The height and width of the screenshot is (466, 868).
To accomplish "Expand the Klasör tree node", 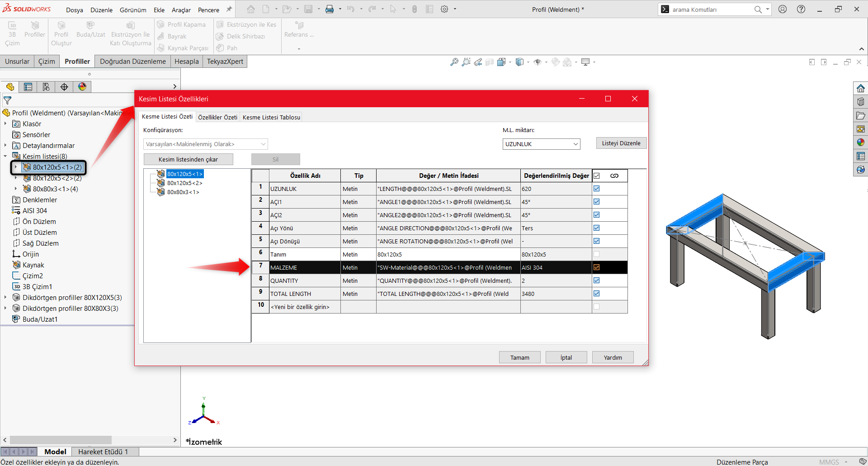I will [5, 124].
